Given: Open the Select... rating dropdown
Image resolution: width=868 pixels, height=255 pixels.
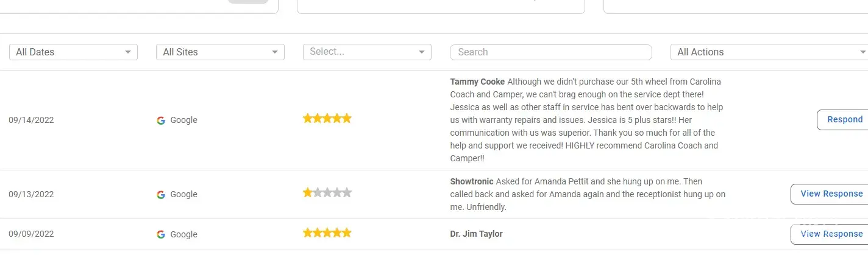Looking at the screenshot, I should [367, 52].
